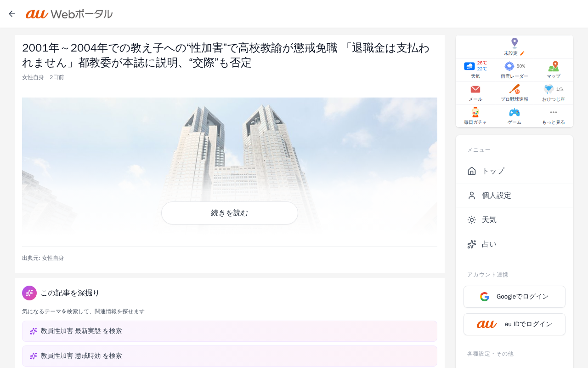Screen dimensions: 588x368
Task: Open the au Webポータル logo
Action: click(69, 14)
